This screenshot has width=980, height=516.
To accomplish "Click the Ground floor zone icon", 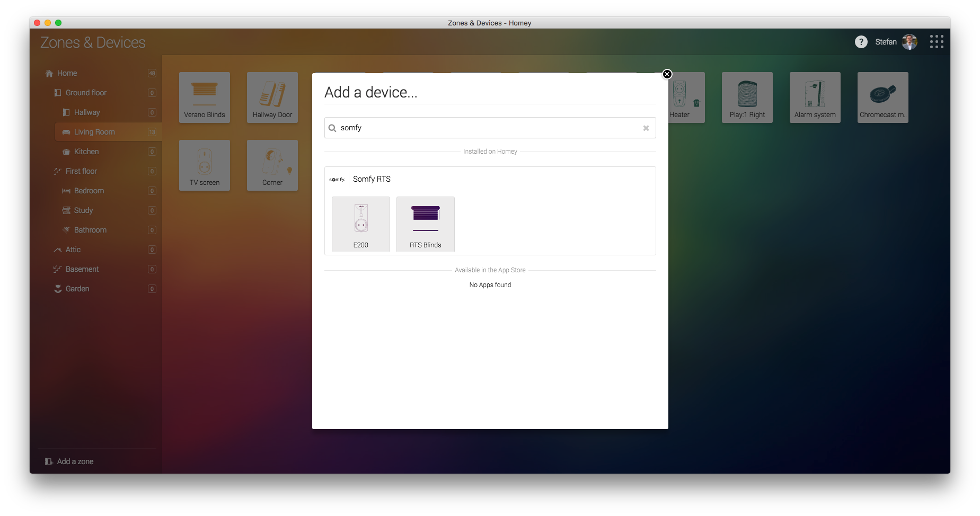I will point(58,93).
